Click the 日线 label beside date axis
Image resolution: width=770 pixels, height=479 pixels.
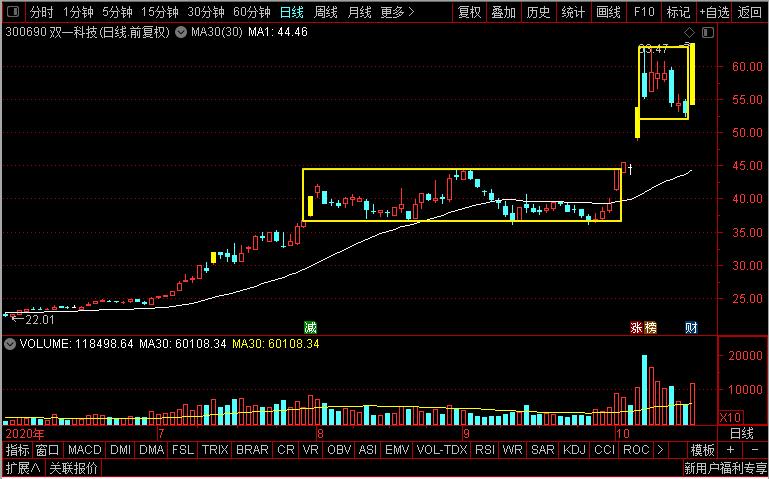point(742,433)
